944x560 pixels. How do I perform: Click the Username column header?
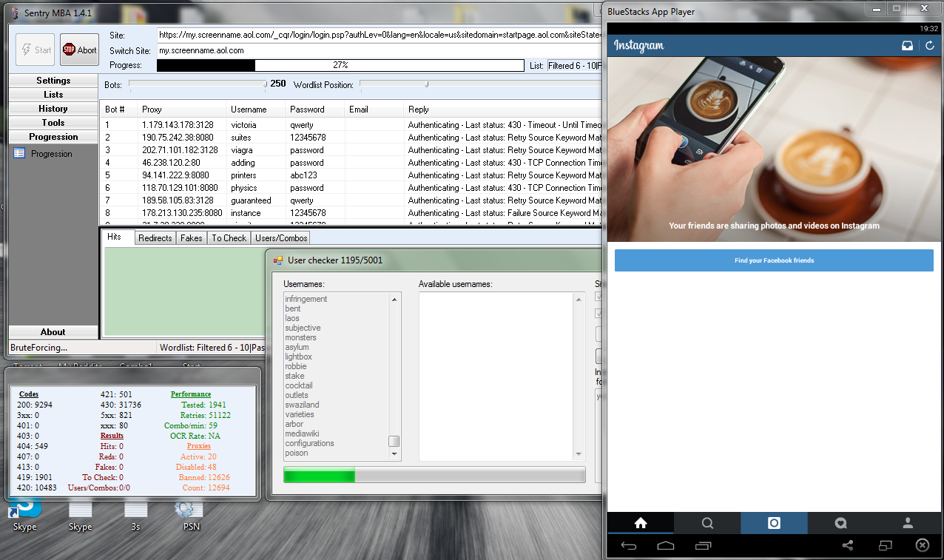coord(255,109)
